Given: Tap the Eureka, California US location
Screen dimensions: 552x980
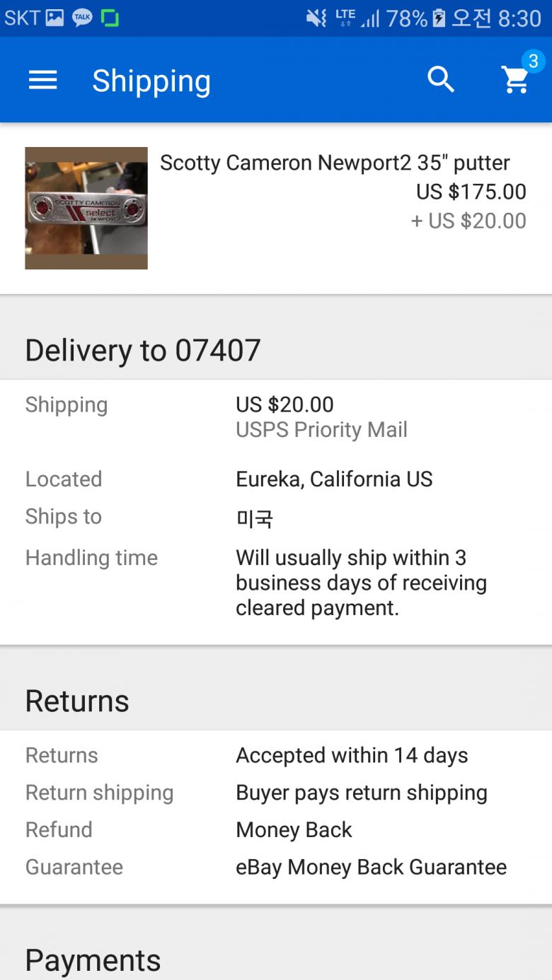Looking at the screenshot, I should [x=334, y=479].
